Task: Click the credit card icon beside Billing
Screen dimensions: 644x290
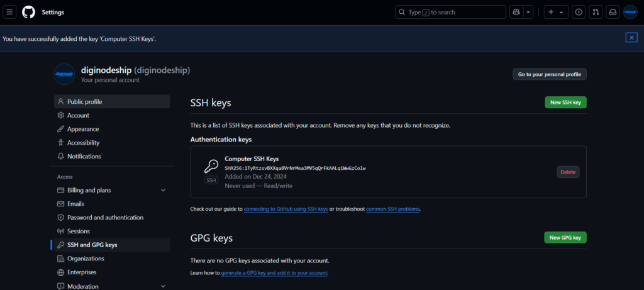Action: coord(61,190)
